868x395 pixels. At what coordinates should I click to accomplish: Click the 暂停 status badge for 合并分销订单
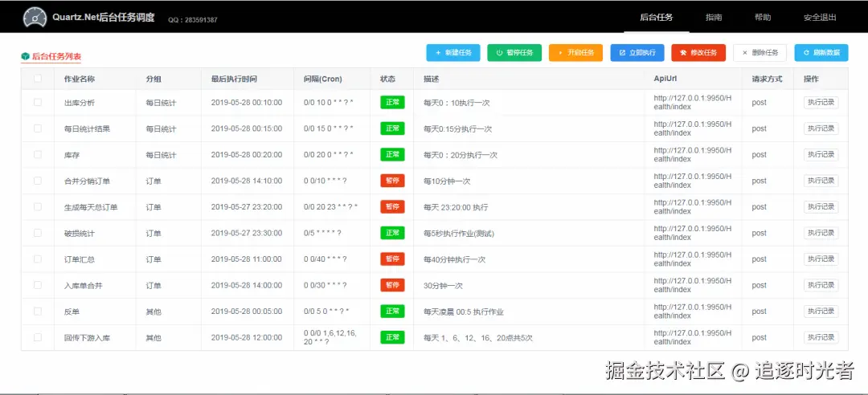[x=392, y=181]
